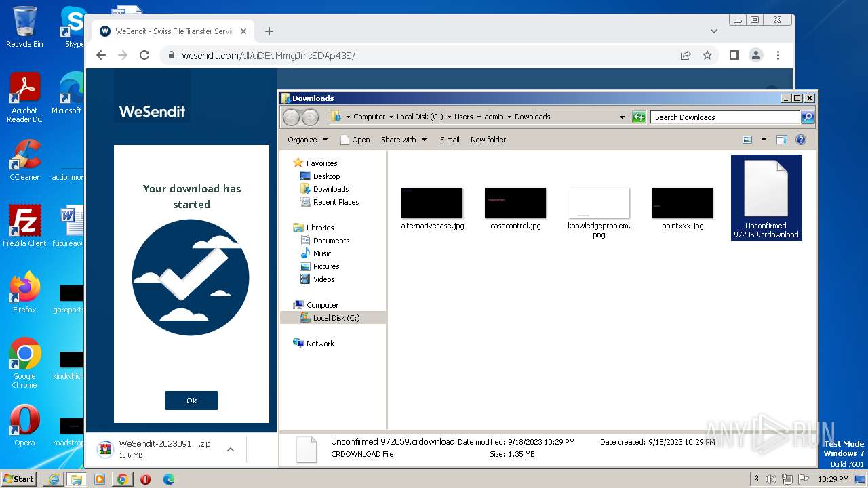Open CCleaner desktop icon
This screenshot has width=868, height=488.
tap(24, 160)
